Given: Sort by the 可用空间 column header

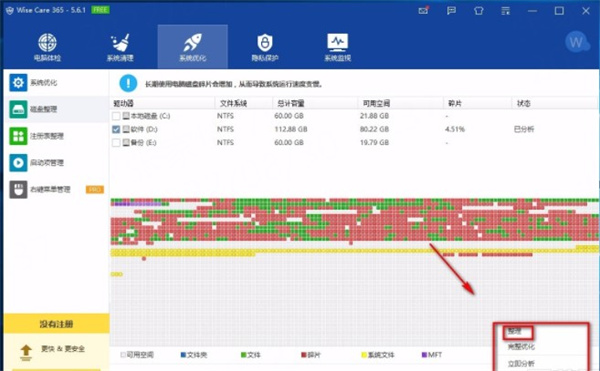Looking at the screenshot, I should pyautogui.click(x=401, y=103).
